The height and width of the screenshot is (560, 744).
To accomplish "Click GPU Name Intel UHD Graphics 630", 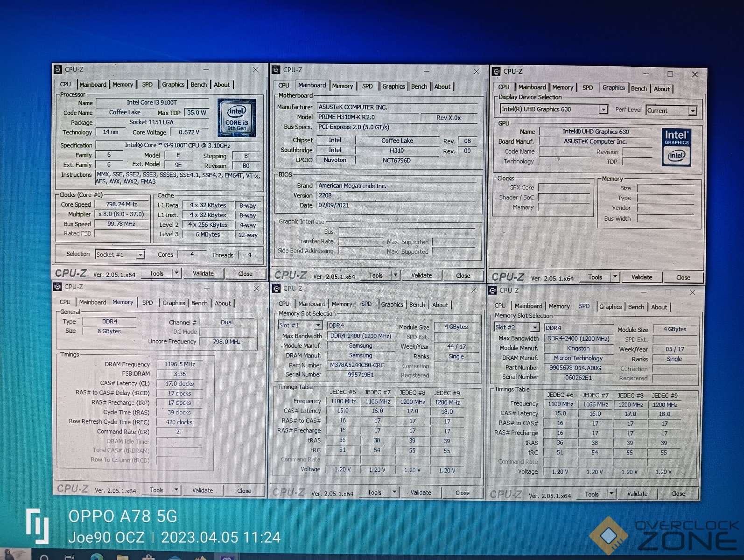I will click(596, 132).
